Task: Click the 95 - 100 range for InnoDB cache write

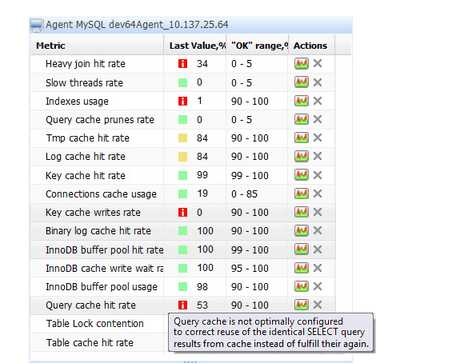Action: 250,268
